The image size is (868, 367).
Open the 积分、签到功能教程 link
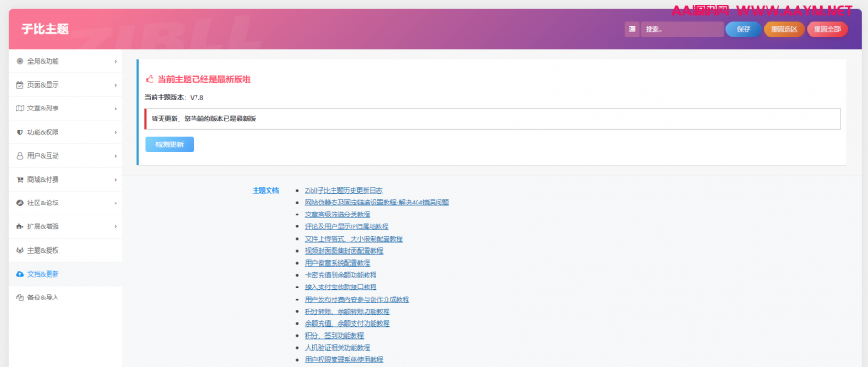(x=334, y=335)
